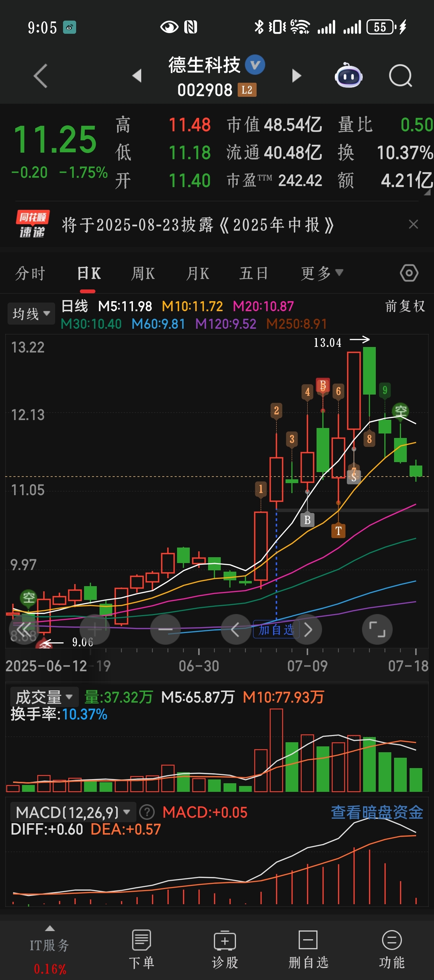Open the robot AI assistant
This screenshot has width=434, height=980.
(x=349, y=75)
